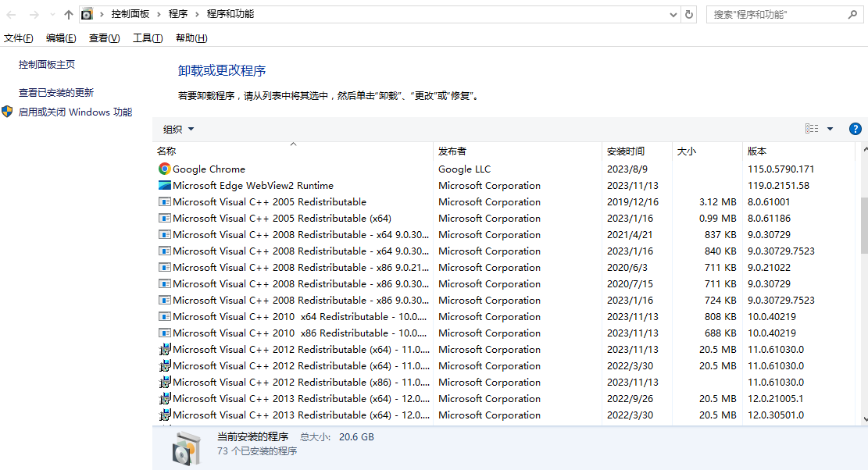Click the Visual C++ 2012 Redistributable (x64) icon
The height and width of the screenshot is (470, 868).
[x=164, y=349]
